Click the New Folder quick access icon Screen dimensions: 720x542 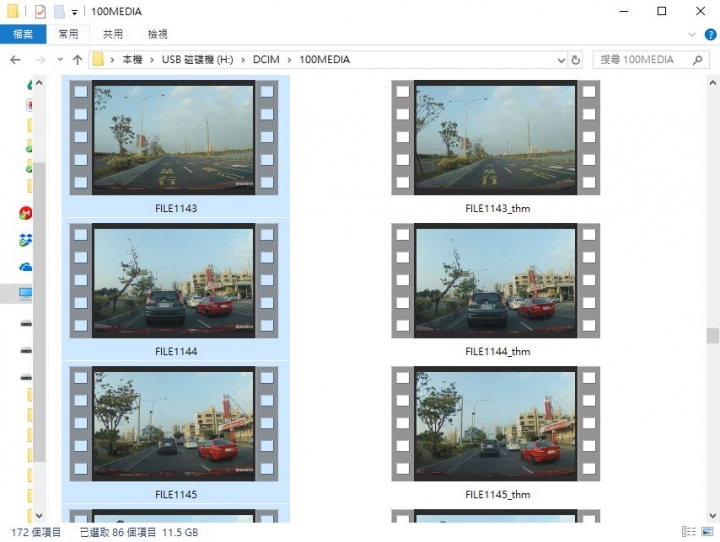(x=59, y=11)
